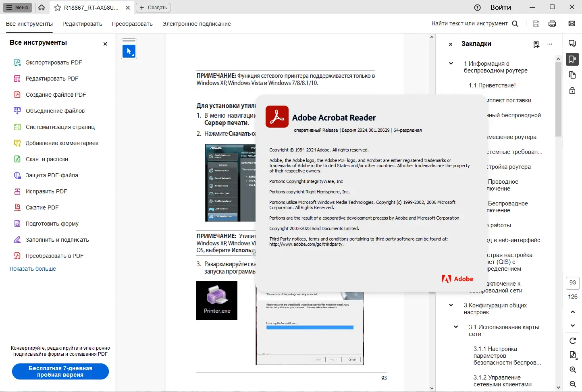Close the Закладки bookmarks panel
The image size is (582, 392).
point(451,44)
